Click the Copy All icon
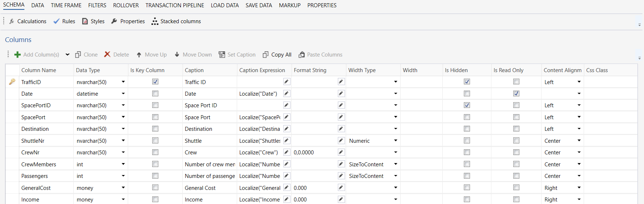Screen dimensions: 644x204 266,55
